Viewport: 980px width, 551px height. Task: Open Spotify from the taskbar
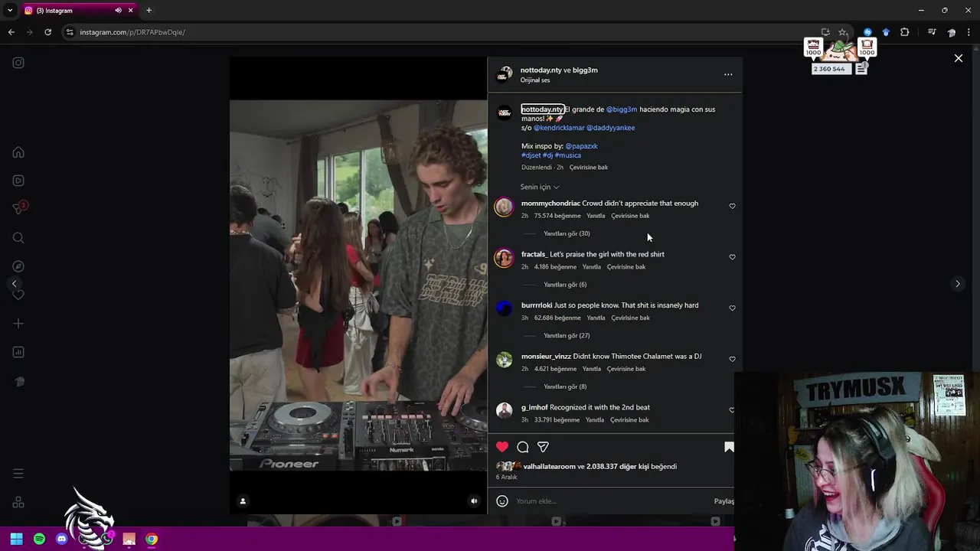click(x=39, y=539)
